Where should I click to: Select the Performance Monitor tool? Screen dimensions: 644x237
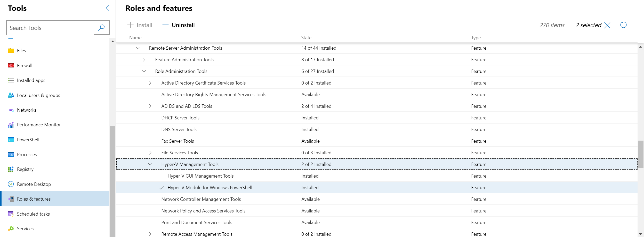(x=38, y=125)
